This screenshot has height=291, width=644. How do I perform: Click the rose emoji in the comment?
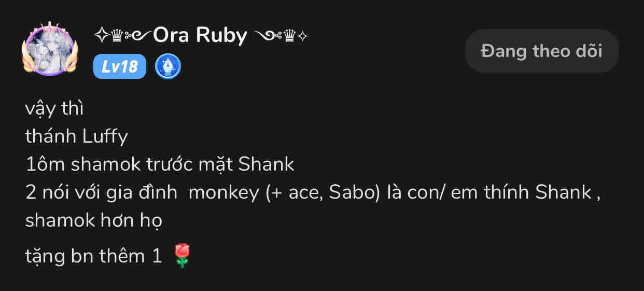pos(182,256)
